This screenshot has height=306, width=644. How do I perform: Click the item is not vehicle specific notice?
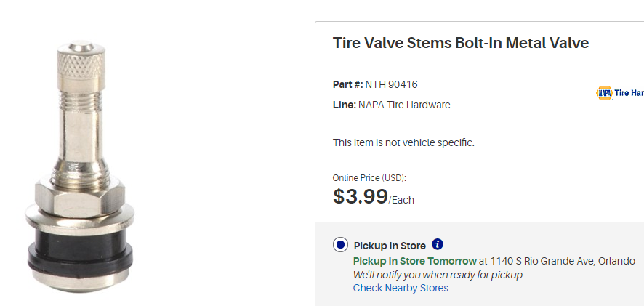(x=403, y=142)
